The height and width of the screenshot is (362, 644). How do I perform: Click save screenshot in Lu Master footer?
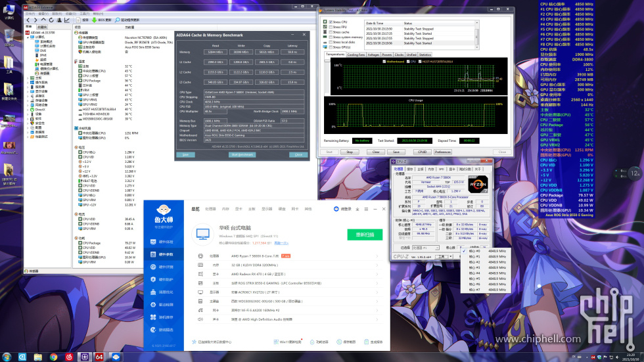point(346,342)
